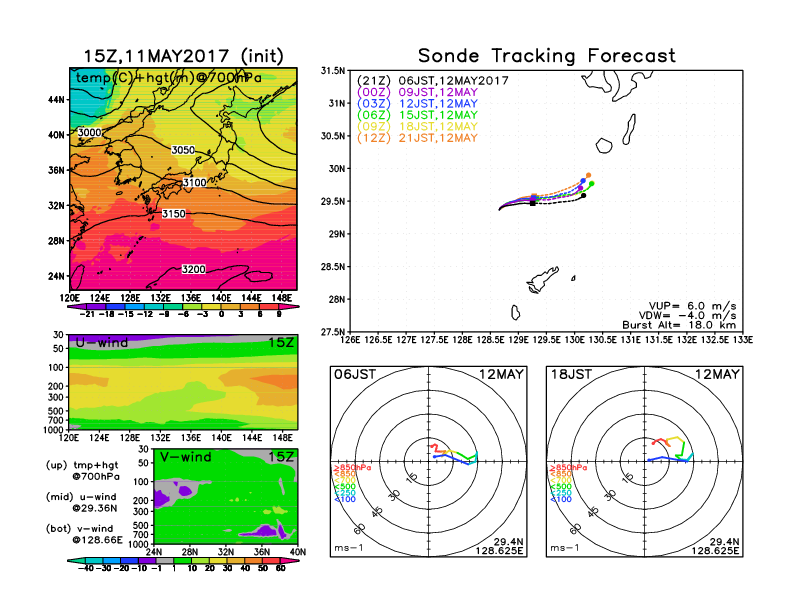792x612 pixels.
Task: Click the 'Burst Alt= 18.0 km' value
Action: coord(679,325)
